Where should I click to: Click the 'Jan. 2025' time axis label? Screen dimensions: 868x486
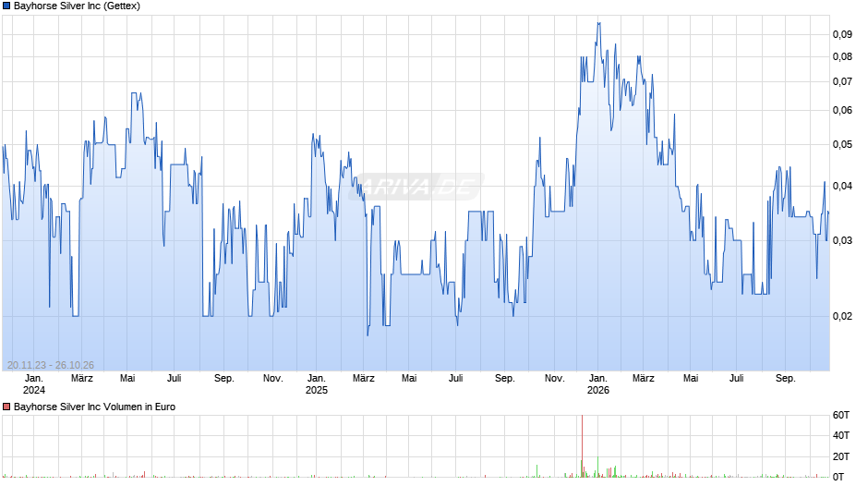(316, 384)
